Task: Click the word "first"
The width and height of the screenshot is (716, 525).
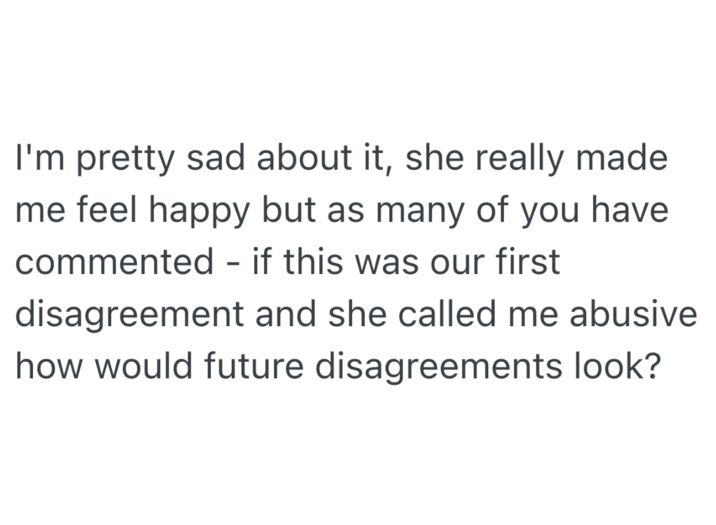Action: (x=526, y=264)
